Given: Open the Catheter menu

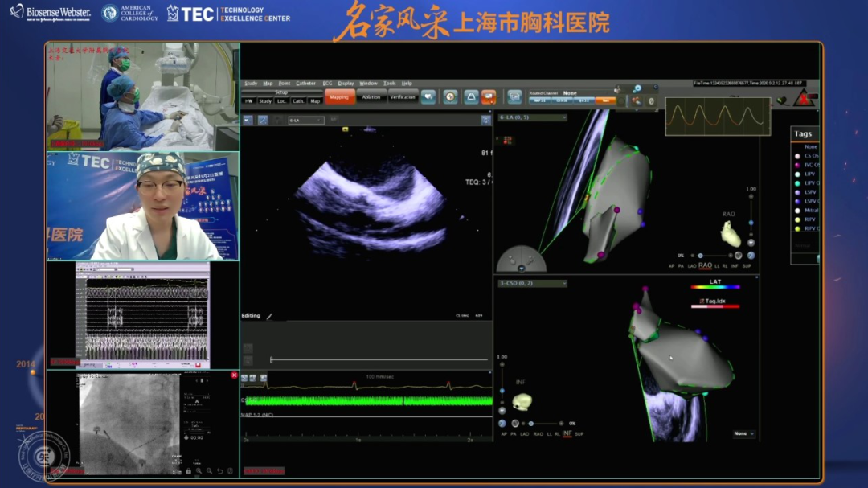Looking at the screenshot, I should point(305,84).
